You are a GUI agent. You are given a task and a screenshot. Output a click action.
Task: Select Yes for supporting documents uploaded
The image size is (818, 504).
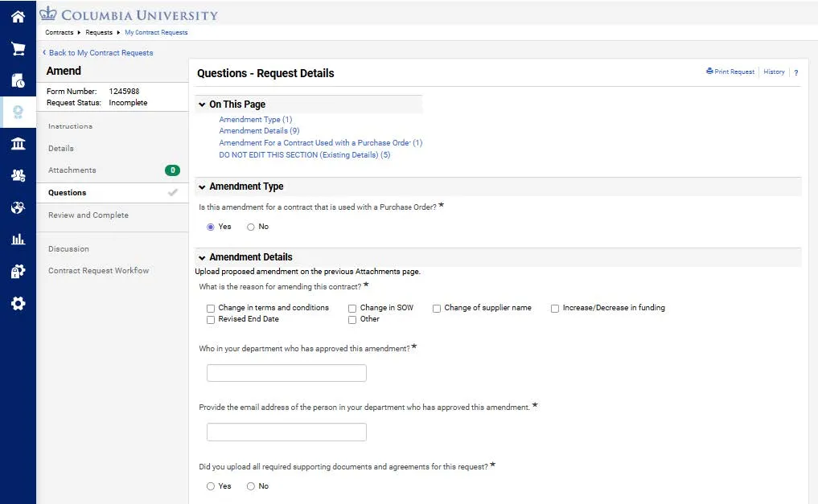210,486
